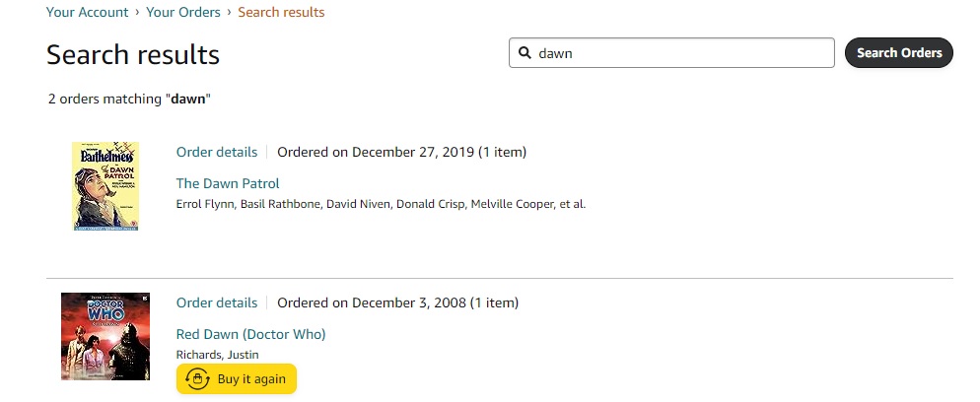Open The Dawn Patrol cover thumbnail
980x402 pixels.
tap(105, 186)
